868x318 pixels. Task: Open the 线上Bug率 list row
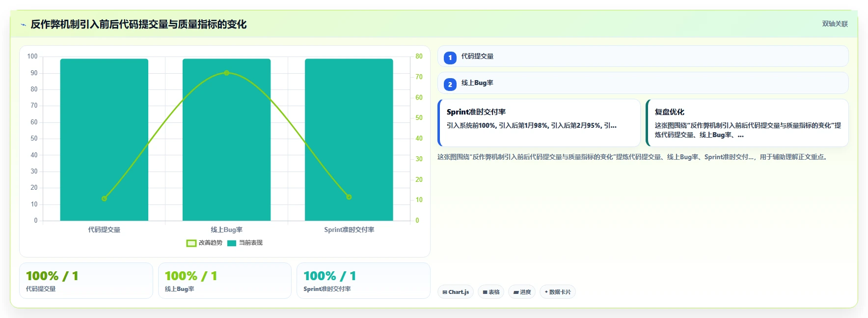click(x=643, y=83)
